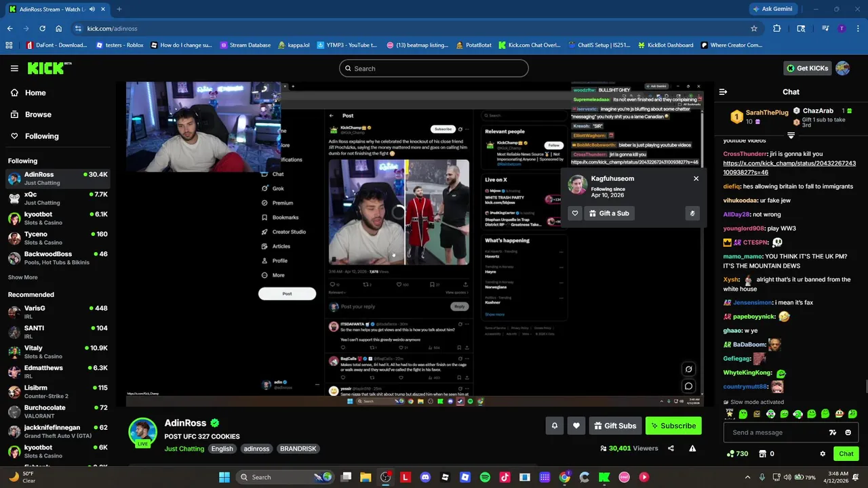
Task: Open Chrome three-dot menu
Action: (x=858, y=28)
